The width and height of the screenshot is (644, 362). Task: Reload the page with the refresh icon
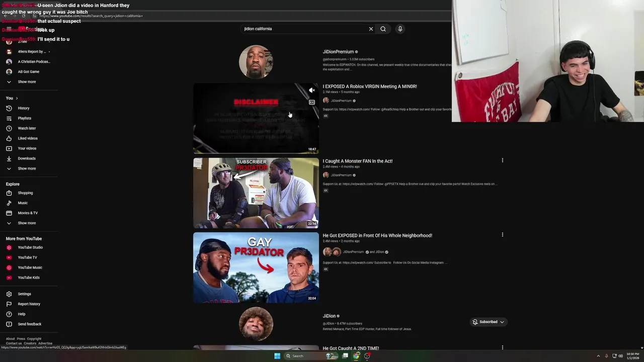click(x=23, y=16)
